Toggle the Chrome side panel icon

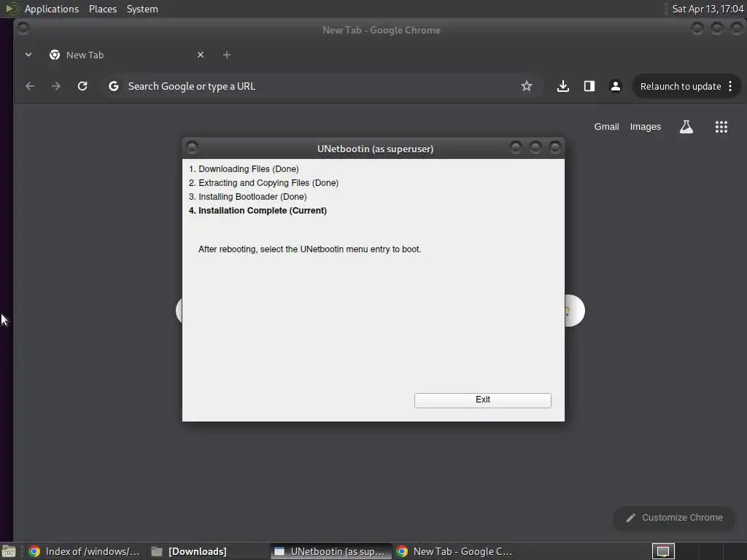coord(589,86)
